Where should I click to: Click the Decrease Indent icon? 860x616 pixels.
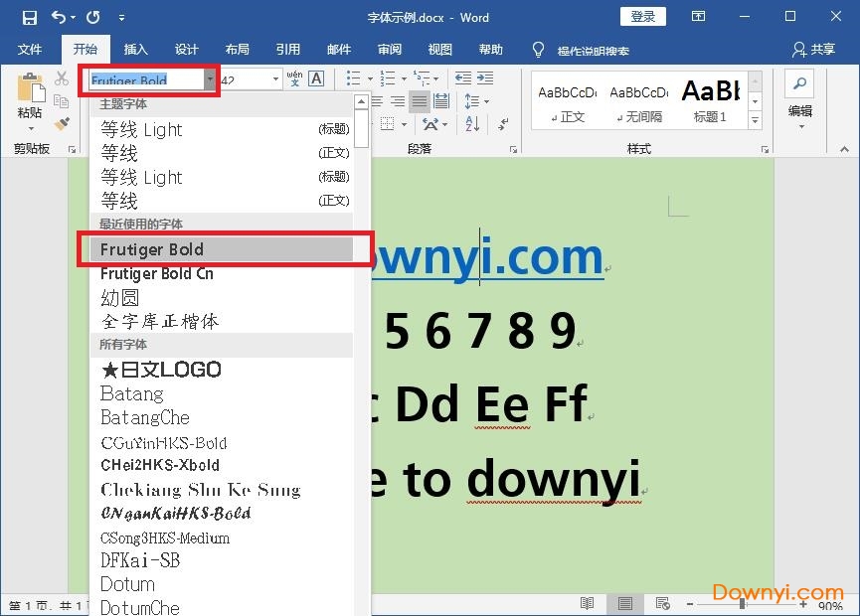[x=461, y=78]
